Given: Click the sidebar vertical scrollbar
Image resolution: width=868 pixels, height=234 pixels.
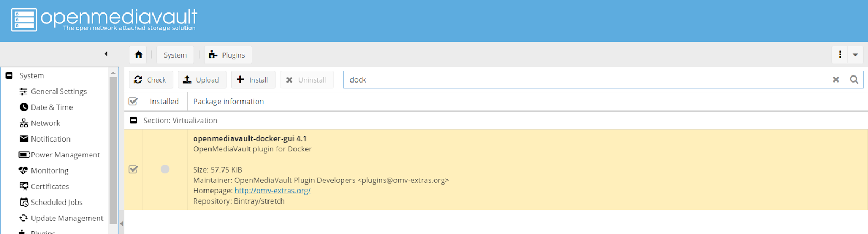Looking at the screenshot, I should pyautogui.click(x=113, y=150).
